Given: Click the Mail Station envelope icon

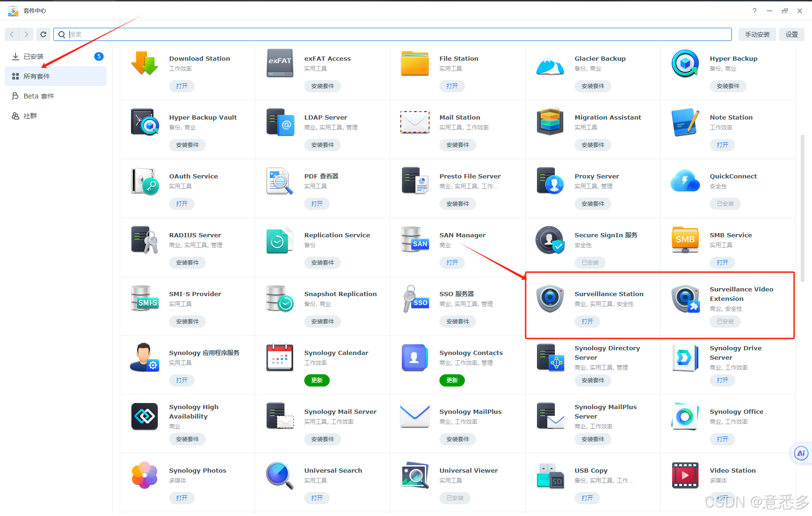Looking at the screenshot, I should 415,122.
